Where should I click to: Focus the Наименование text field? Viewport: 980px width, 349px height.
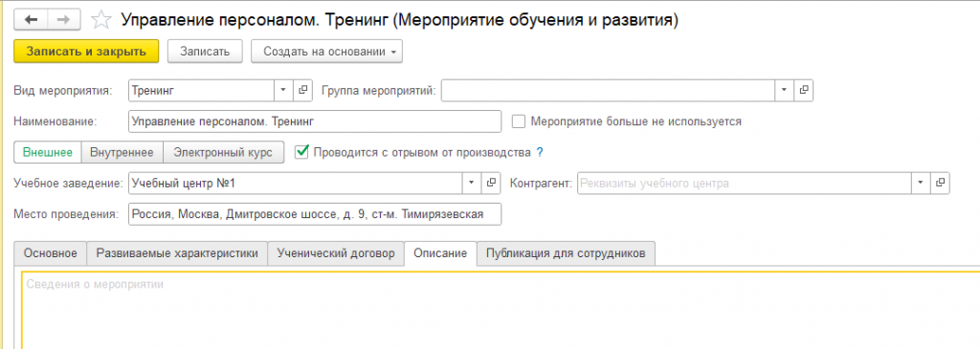tap(314, 121)
